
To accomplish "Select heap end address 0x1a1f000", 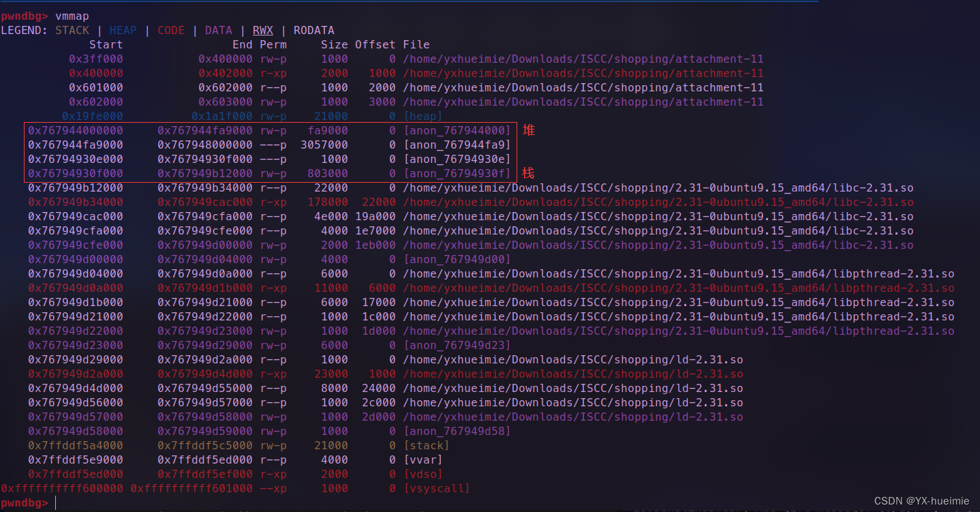I will tap(222, 116).
